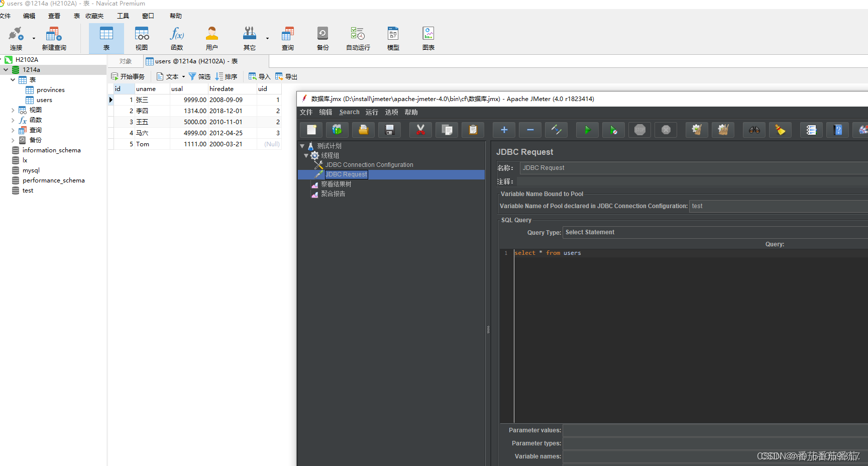Click Navicat 新建查询 new query icon

pos(54,38)
